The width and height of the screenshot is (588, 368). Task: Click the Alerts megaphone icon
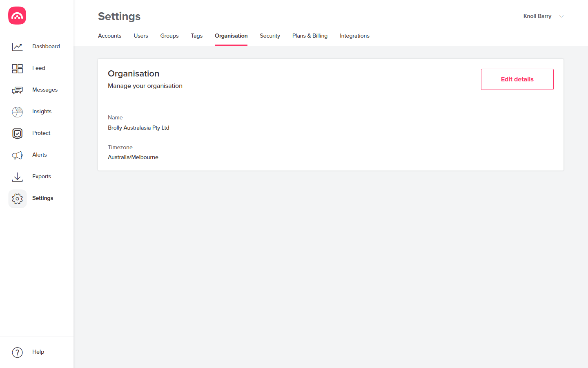click(x=17, y=155)
